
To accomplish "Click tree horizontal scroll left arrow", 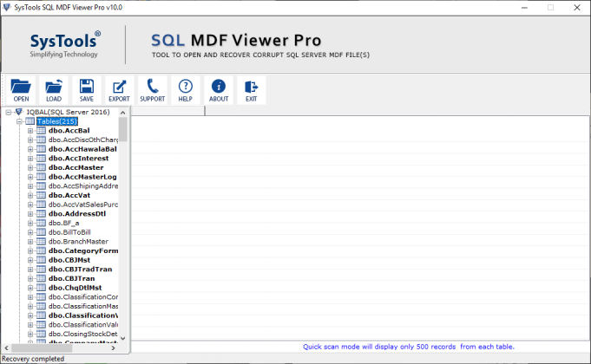I will 6,348.
